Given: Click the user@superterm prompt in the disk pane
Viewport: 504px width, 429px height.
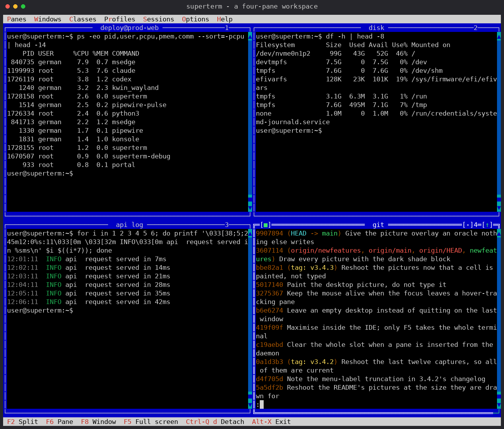Looking at the screenshot, I should click(289, 130).
